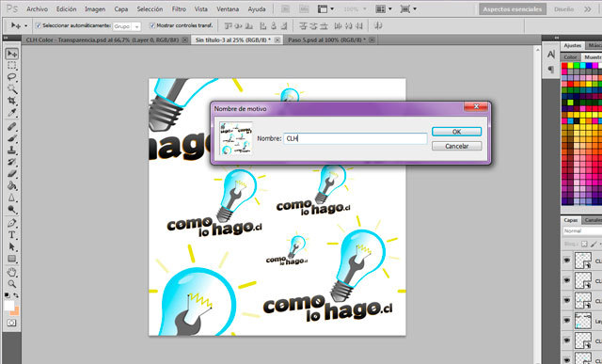Select the Dodge tool
Viewport: 602px width, 364px height.
(x=12, y=210)
